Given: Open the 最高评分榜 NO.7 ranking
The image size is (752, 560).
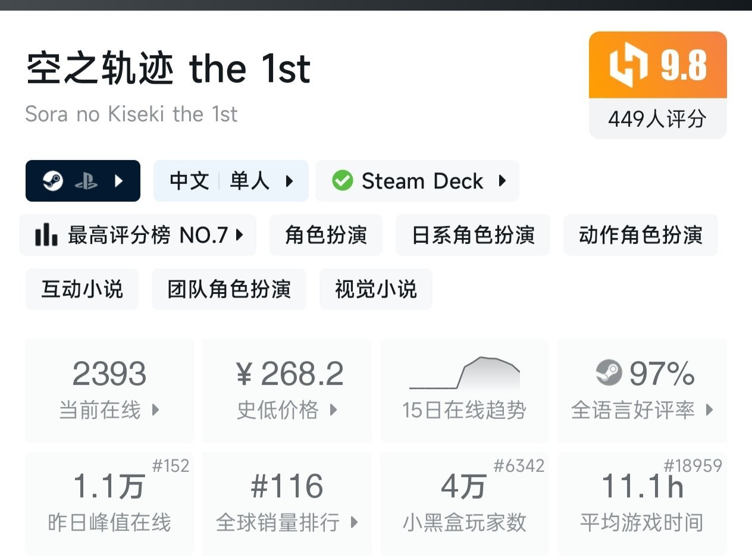Looking at the screenshot, I should point(148,236).
